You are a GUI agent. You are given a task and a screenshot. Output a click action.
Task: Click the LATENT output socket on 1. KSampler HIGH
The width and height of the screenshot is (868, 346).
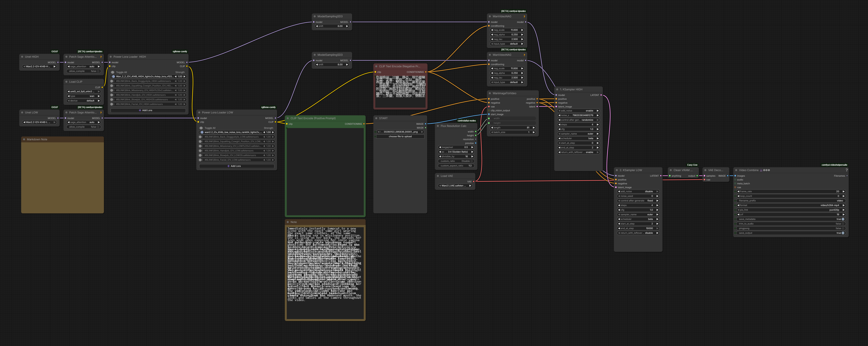click(601, 95)
